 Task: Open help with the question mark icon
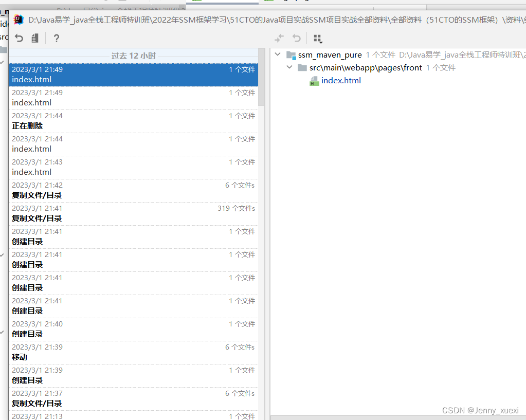pos(57,38)
